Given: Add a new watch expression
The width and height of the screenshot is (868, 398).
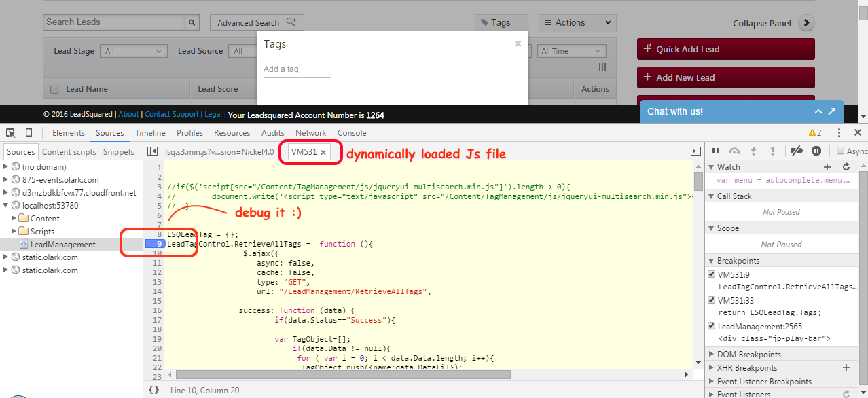Looking at the screenshot, I should [x=827, y=166].
